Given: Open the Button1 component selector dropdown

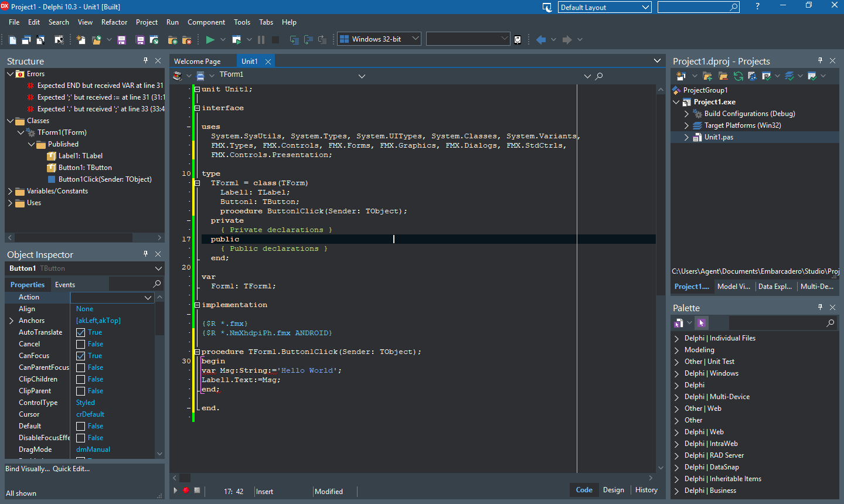Looking at the screenshot, I should [158, 268].
